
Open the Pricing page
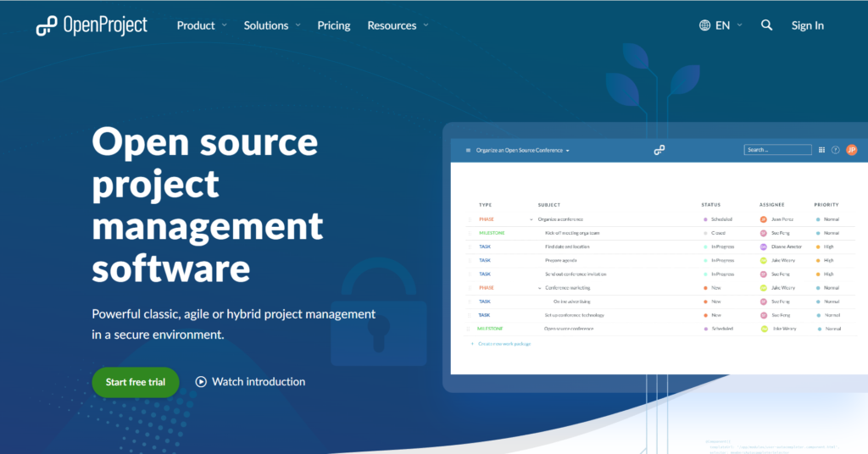pos(334,25)
